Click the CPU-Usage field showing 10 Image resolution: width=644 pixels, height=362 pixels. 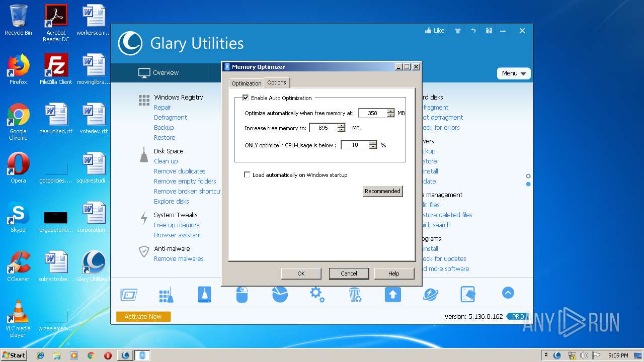tap(355, 145)
